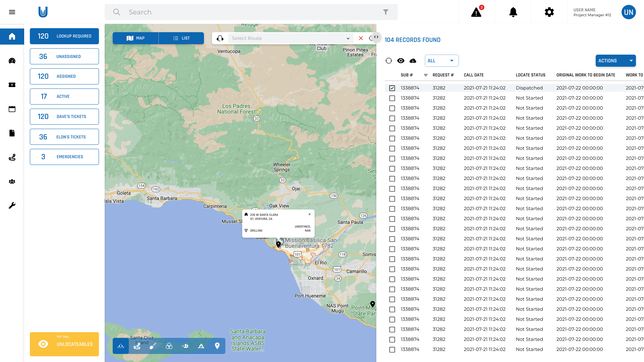Check the third Not Started row checkbox
This screenshot has width=644, height=362.
[392, 118]
